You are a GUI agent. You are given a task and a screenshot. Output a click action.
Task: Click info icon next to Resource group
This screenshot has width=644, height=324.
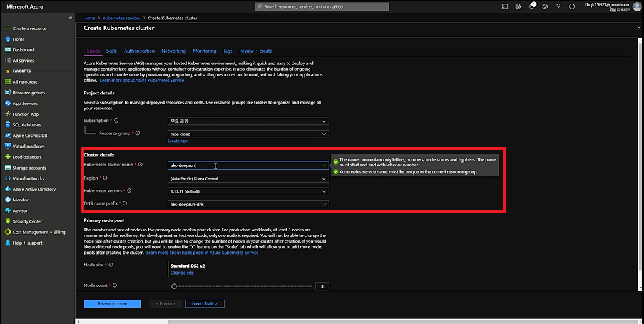(x=138, y=133)
